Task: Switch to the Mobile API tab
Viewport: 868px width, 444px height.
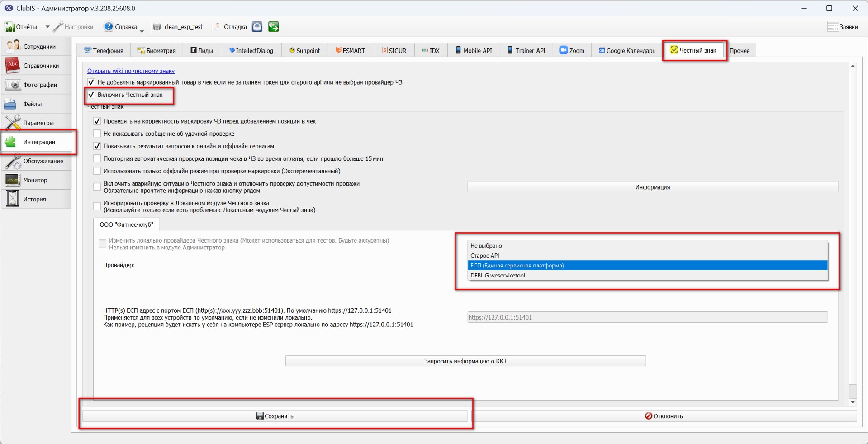Action: click(x=474, y=50)
